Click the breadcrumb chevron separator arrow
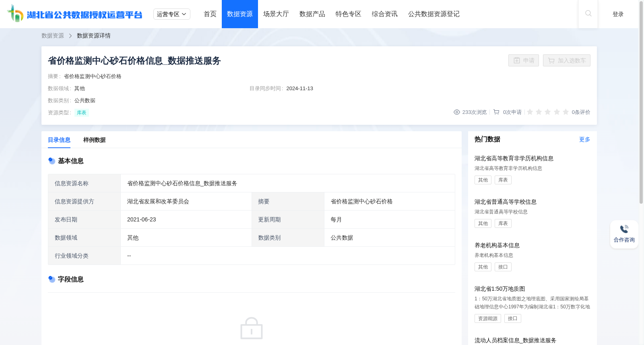Screen dimensions: 644x345 (70, 36)
